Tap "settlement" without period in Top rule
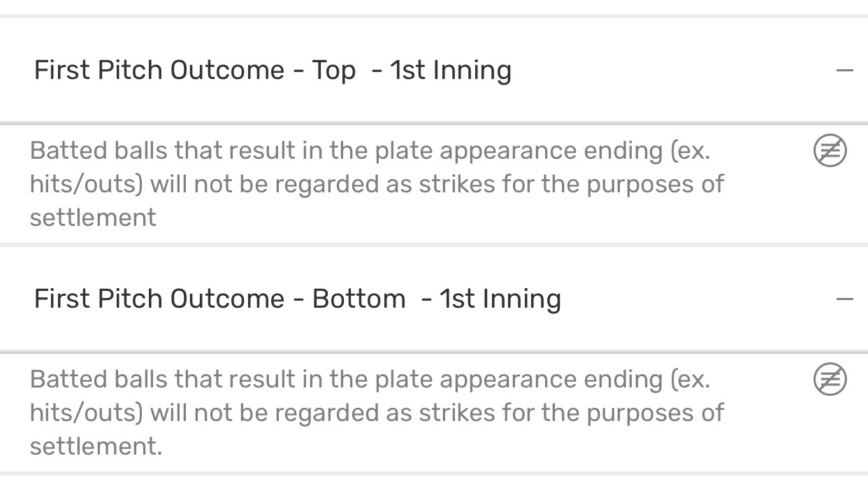The height and width of the screenshot is (491, 868). [x=93, y=218]
